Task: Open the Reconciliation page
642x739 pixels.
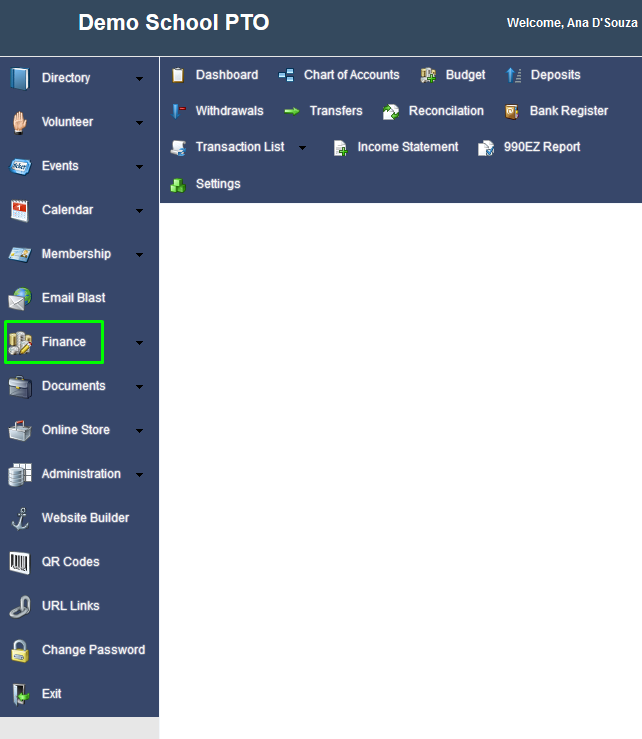Action: 446,111
